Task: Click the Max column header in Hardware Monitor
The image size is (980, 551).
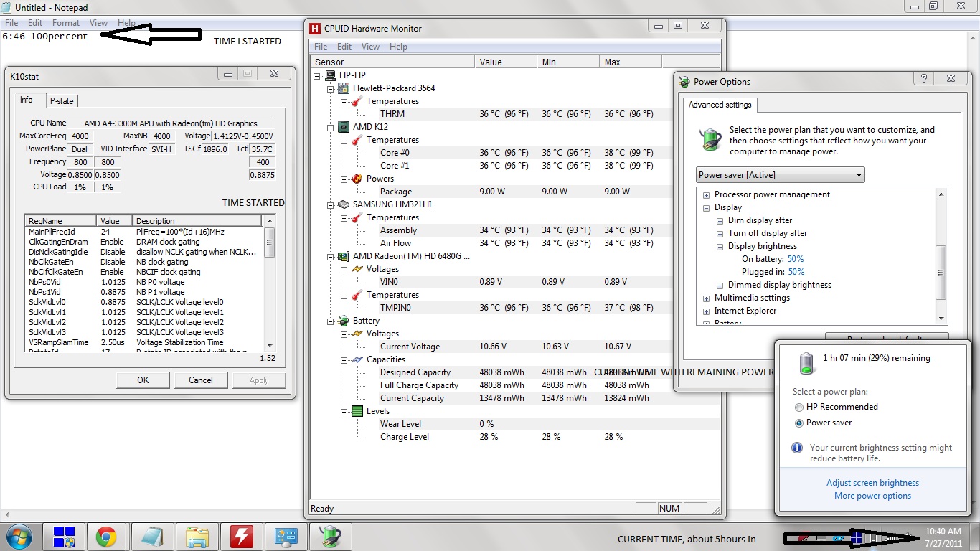Action: tap(630, 62)
